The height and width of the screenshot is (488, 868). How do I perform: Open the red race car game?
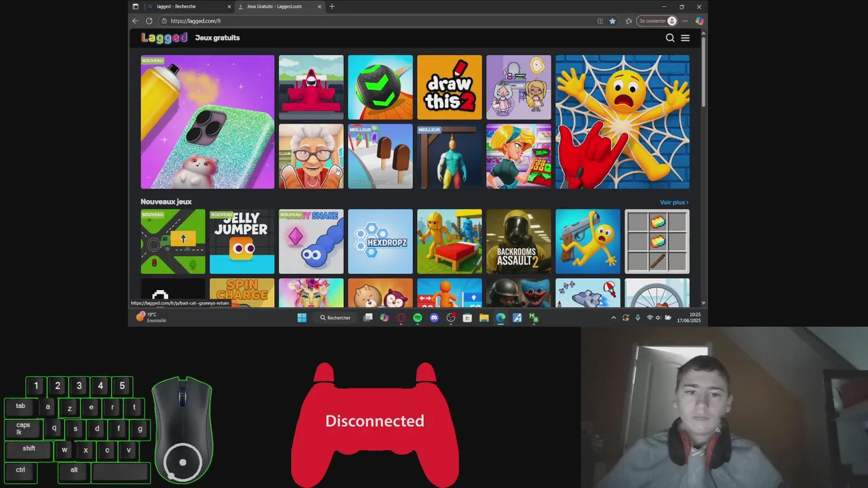point(311,87)
